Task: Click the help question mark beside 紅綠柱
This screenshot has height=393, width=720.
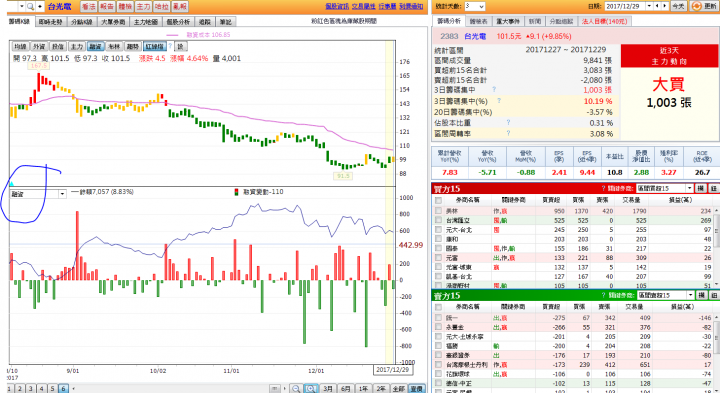Action: (x=170, y=46)
